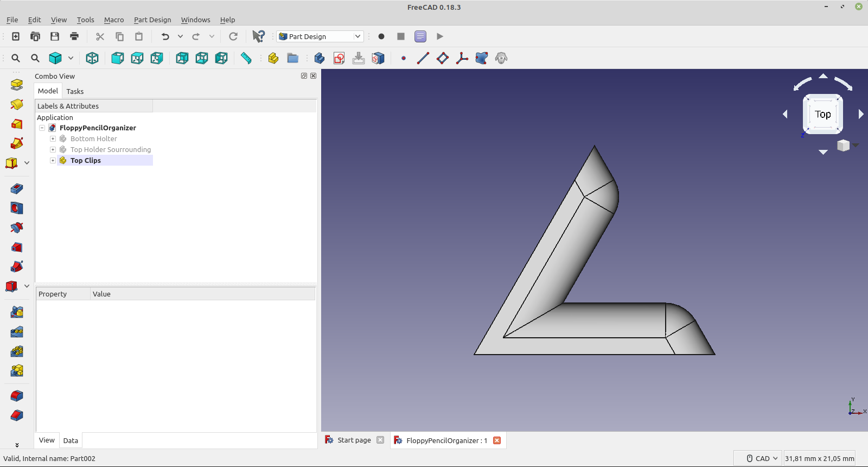This screenshot has height=467, width=868.
Task: Click the Datum plane icon
Action: [x=443, y=58]
